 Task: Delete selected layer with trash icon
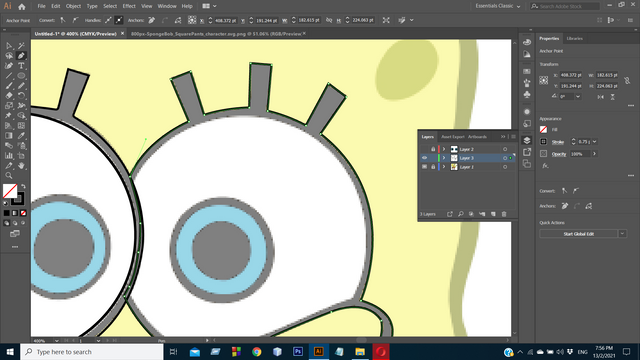pos(504,214)
